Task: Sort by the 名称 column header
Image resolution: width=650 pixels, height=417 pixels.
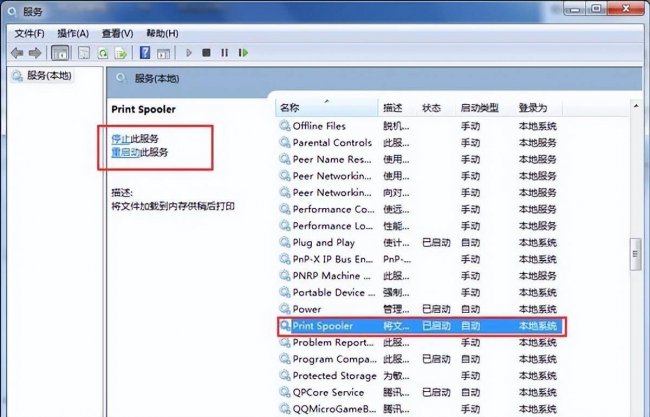Action: [327, 108]
